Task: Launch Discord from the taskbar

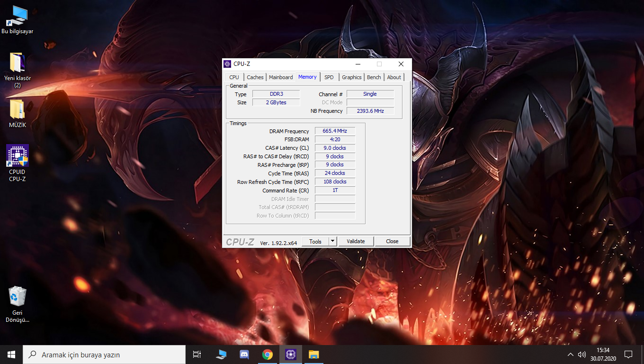Action: (x=244, y=355)
